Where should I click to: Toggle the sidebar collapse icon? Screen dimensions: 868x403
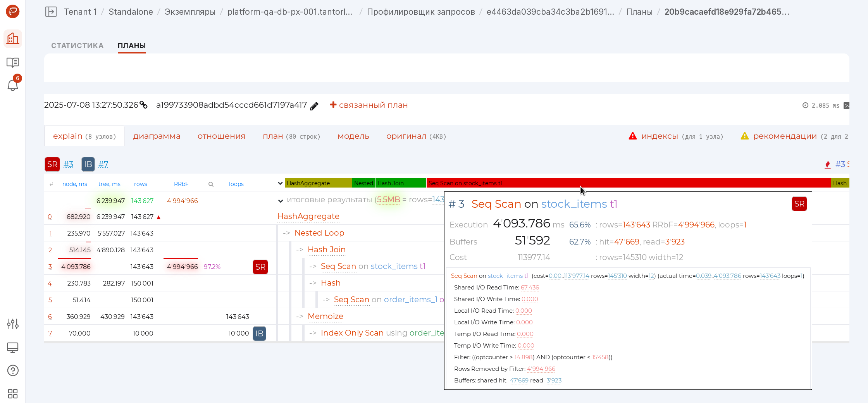click(51, 12)
